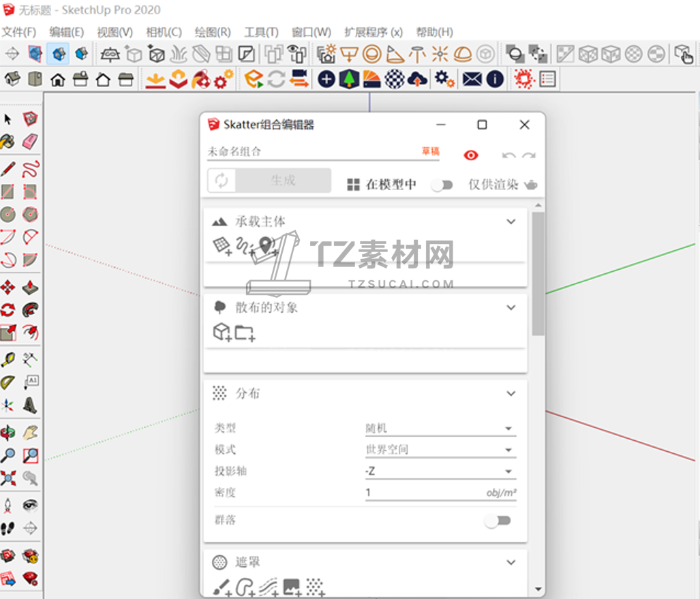Pick the Eraser tool
Viewport: 700px width, 599px height.
tap(30, 142)
